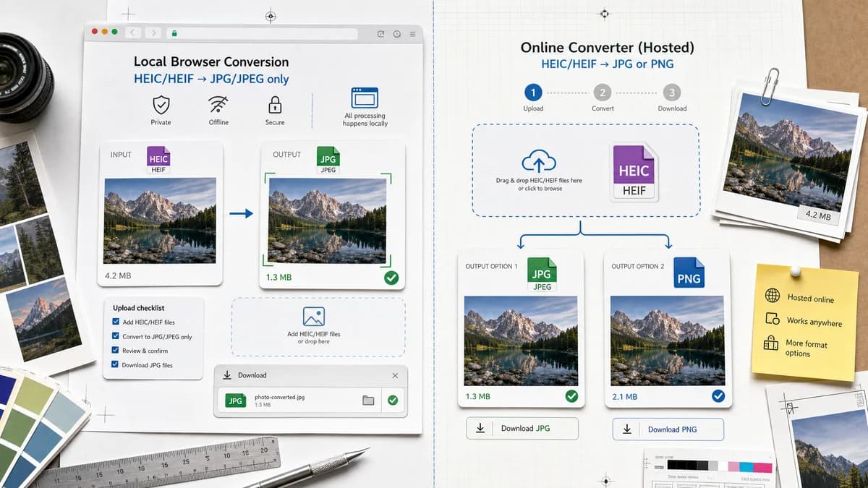This screenshot has height=488, width=868.
Task: Click the Secure padlock icon
Action: coord(275,106)
